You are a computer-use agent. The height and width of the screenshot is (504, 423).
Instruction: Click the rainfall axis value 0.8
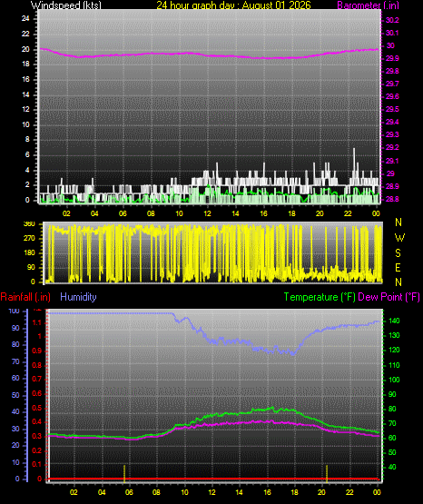[x=37, y=365]
